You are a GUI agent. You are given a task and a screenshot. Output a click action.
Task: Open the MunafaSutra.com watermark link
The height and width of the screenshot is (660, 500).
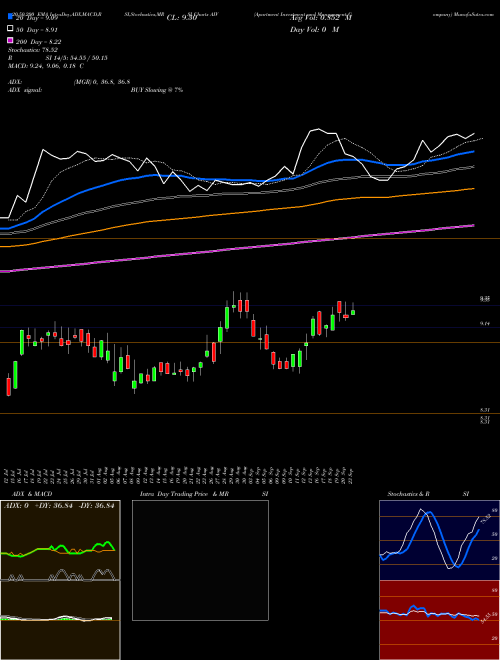pos(476,14)
